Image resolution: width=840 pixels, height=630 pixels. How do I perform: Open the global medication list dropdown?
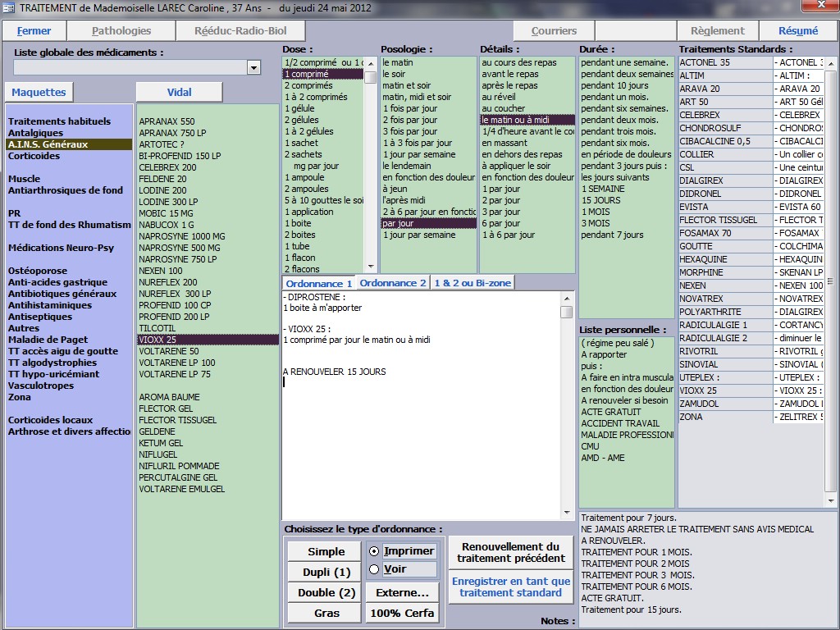(x=253, y=68)
